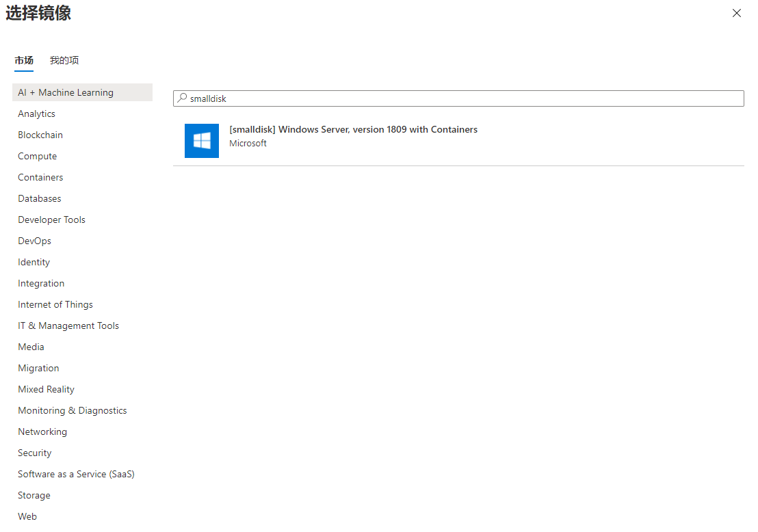Image resolution: width=758 pixels, height=532 pixels.
Task: Choose Monitoring & Diagnostics category
Action: pyautogui.click(x=73, y=410)
